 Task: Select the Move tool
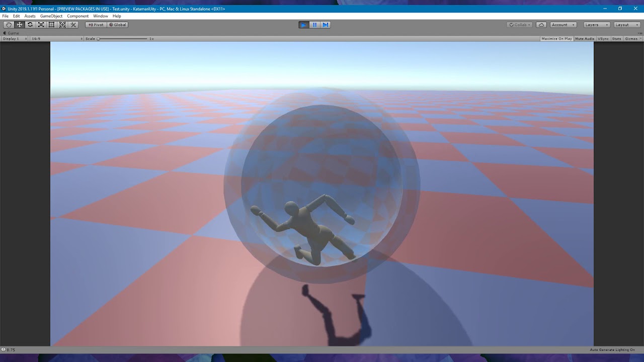[20, 25]
